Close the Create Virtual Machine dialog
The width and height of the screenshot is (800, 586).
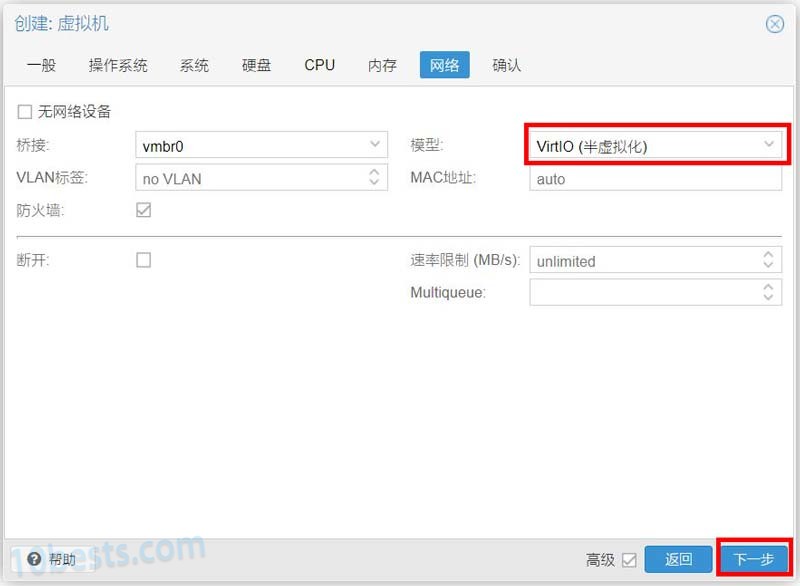click(774, 24)
